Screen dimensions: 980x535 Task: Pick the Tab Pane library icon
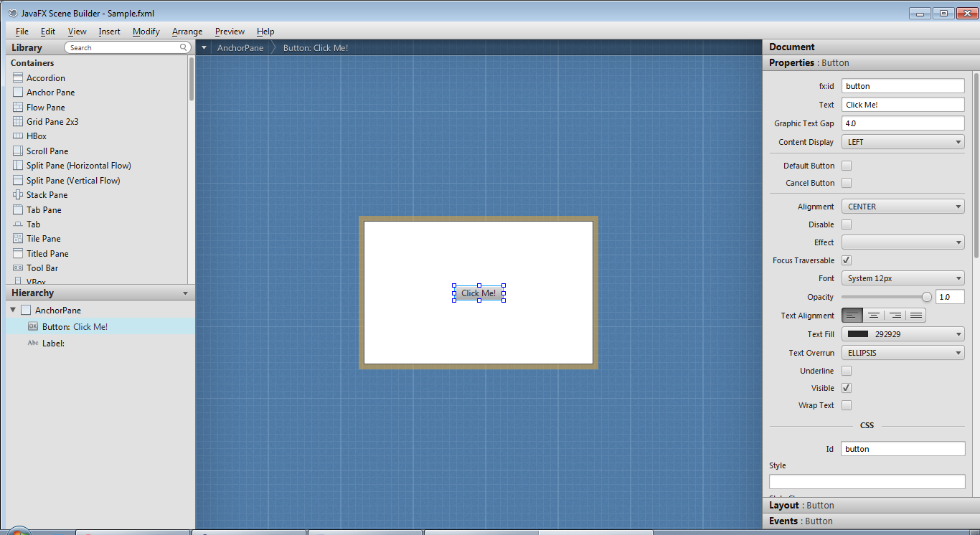coord(18,209)
